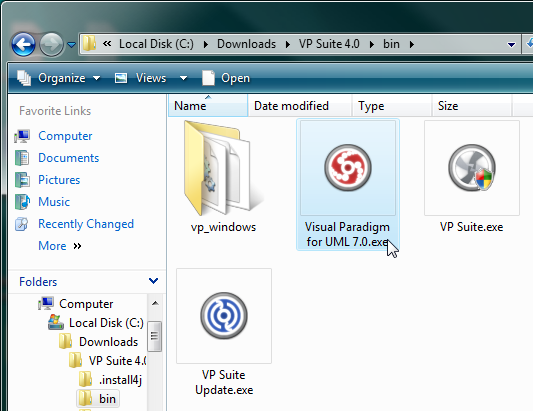Click the Forward navigation arrow
Viewport: 533px width, 411px height.
tap(51, 44)
